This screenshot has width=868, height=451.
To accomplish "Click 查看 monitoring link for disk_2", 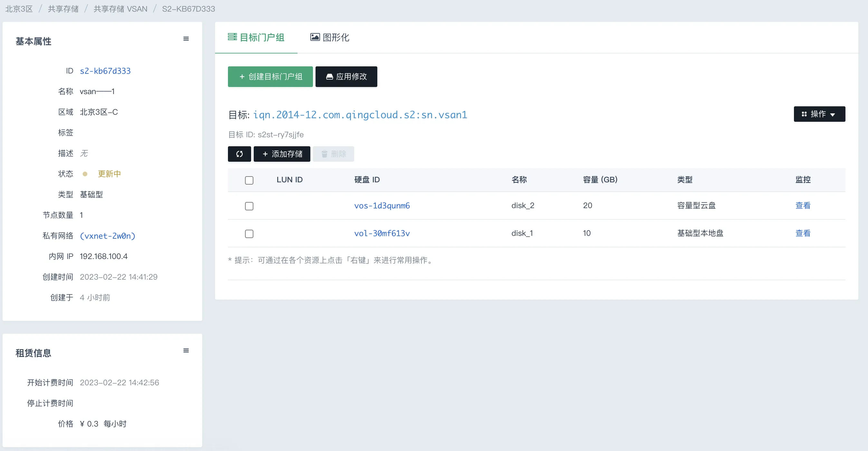I will point(803,206).
